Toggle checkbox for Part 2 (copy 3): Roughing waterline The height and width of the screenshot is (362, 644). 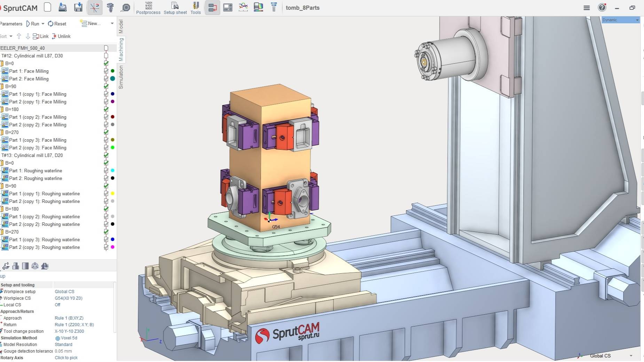[106, 247]
